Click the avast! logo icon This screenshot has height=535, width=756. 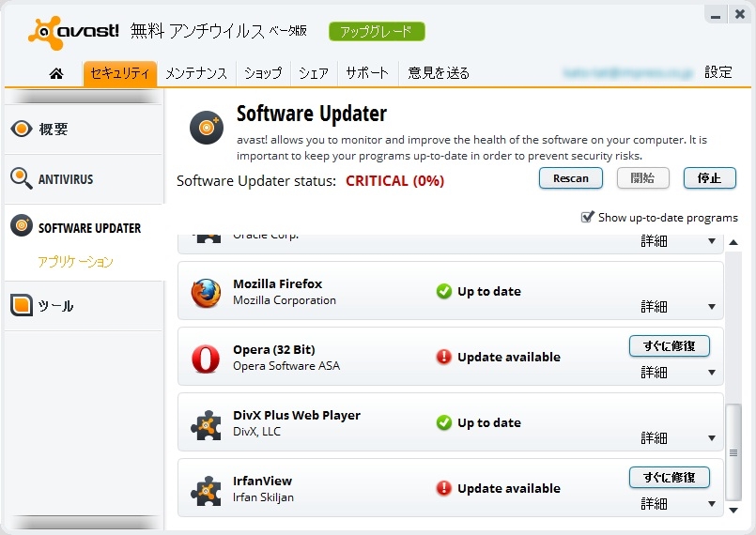point(46,33)
